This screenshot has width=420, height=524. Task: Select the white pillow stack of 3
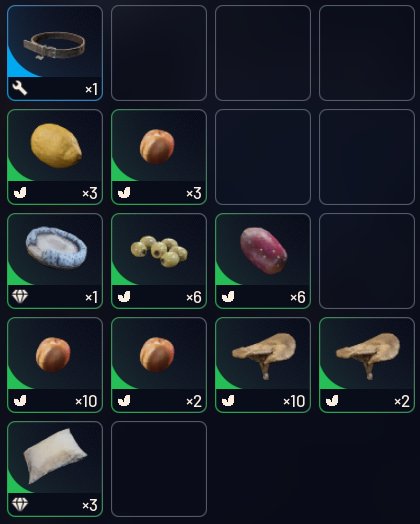[x=55, y=469]
